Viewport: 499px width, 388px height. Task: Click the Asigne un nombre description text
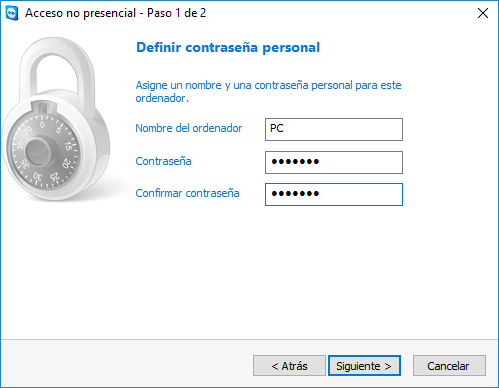click(268, 92)
